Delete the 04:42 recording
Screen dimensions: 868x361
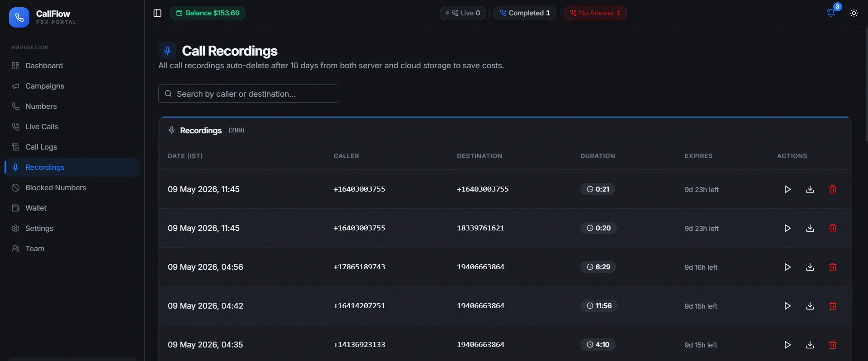point(833,306)
